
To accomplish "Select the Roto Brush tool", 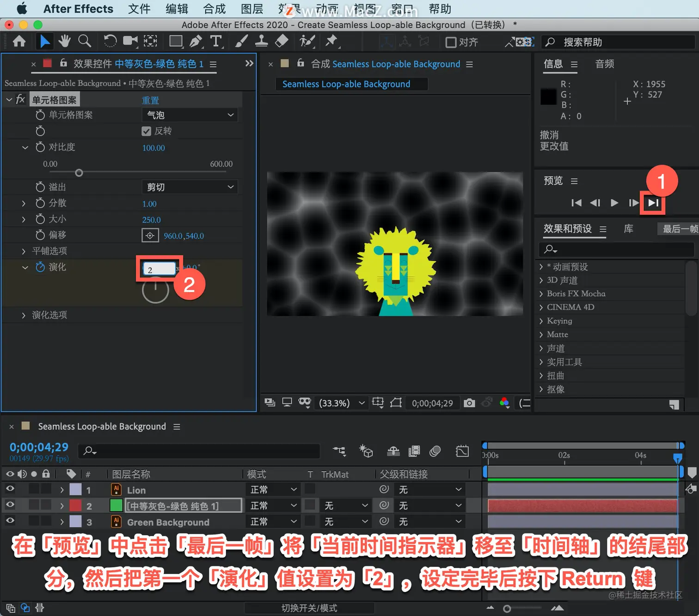I will point(307,42).
